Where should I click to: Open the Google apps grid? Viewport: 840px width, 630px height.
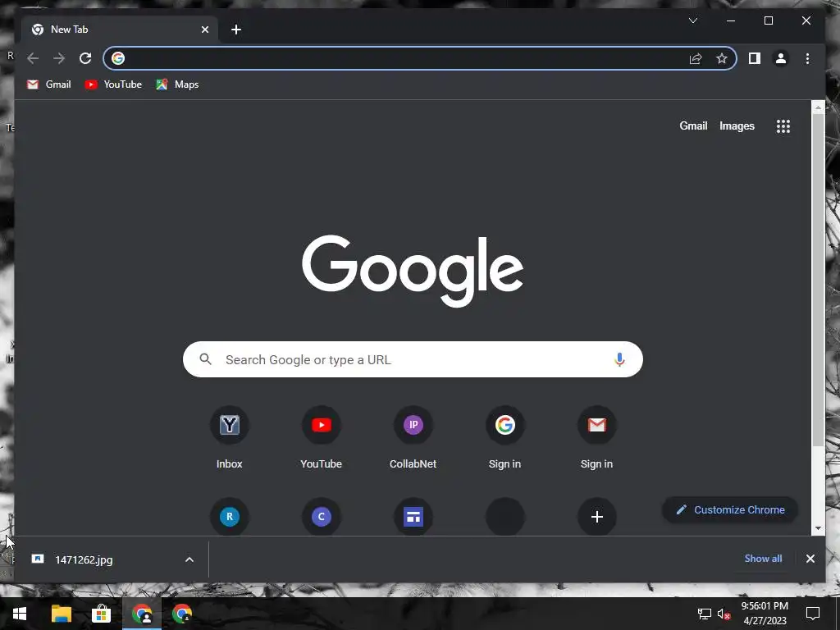point(783,126)
